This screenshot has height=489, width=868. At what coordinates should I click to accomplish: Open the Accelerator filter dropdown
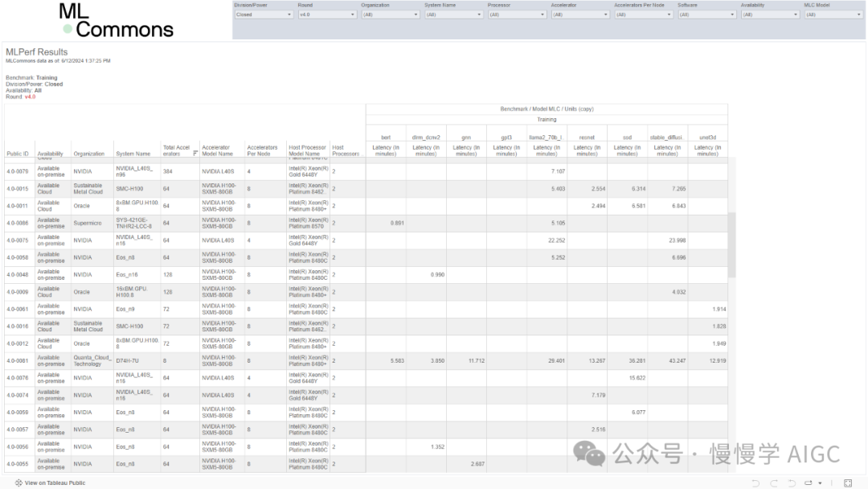click(580, 15)
